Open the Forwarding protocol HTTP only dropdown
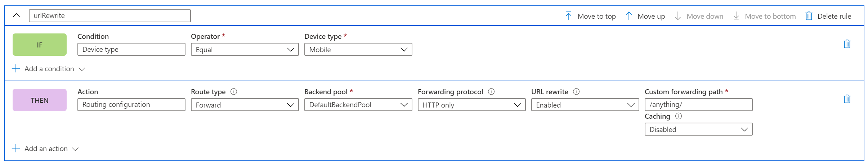The width and height of the screenshot is (868, 164). 472,105
